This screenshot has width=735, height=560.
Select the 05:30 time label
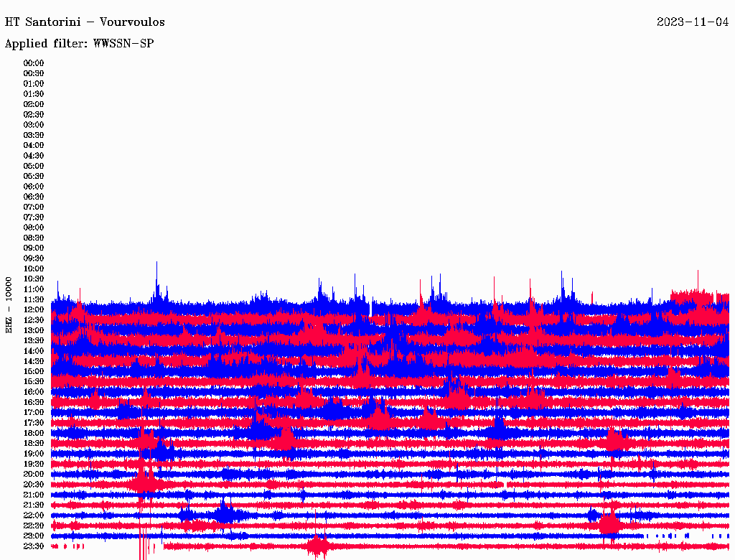(34, 177)
